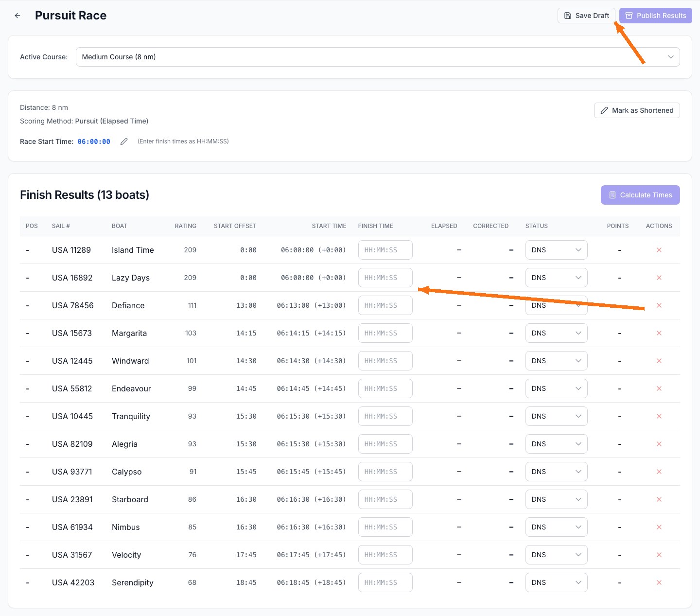Change status dropdown for Lazy Days

556,278
